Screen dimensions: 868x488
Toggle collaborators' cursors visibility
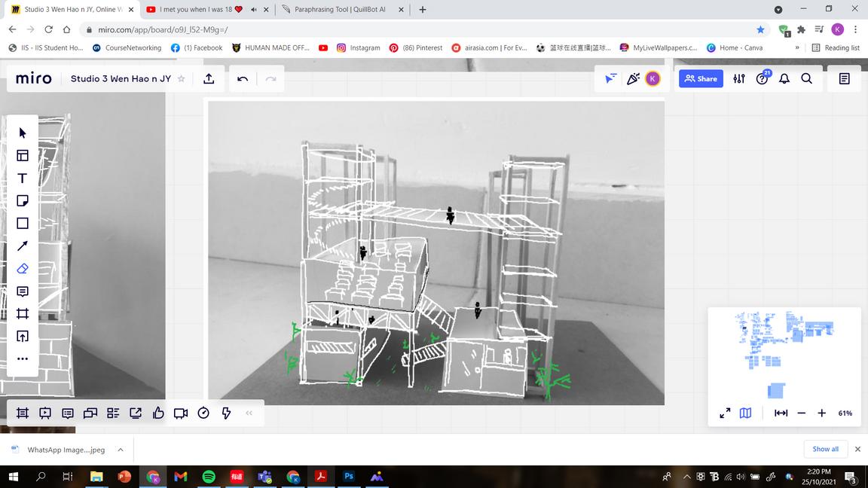coord(610,78)
